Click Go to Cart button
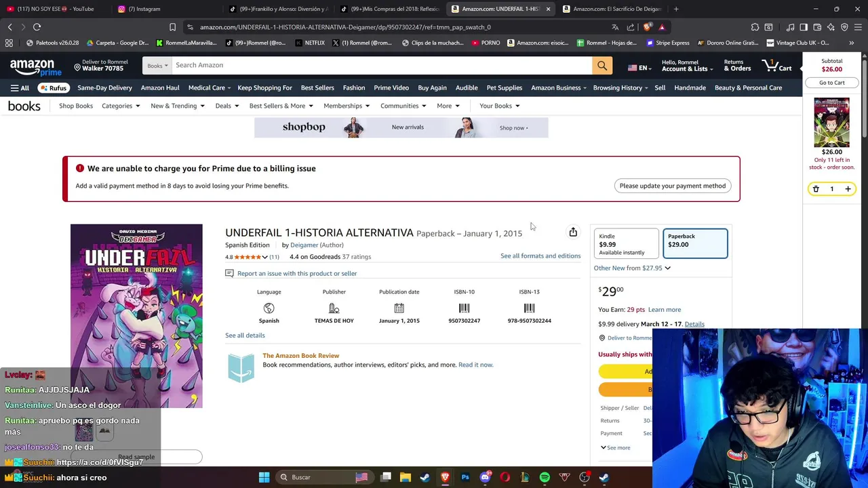The image size is (868, 488). pos(831,83)
